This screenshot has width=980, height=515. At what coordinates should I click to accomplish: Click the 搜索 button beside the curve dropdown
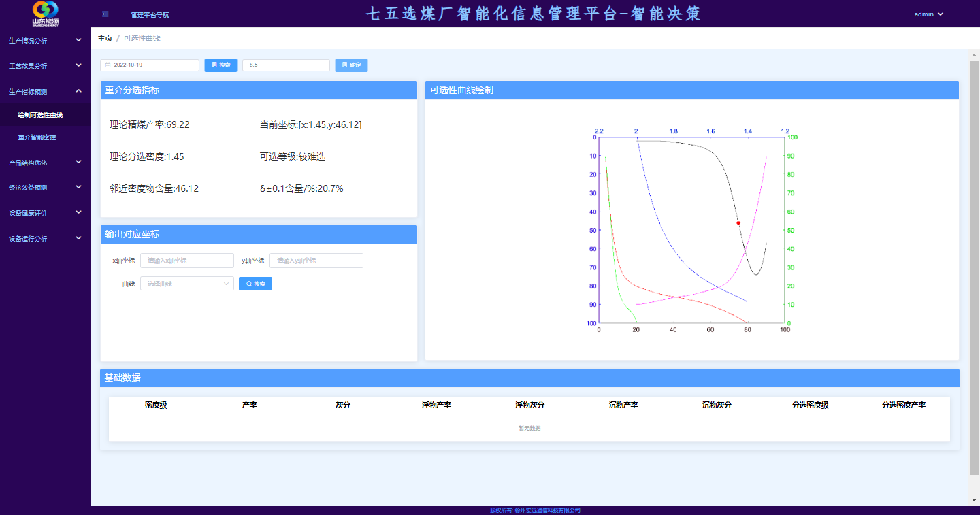click(x=255, y=284)
